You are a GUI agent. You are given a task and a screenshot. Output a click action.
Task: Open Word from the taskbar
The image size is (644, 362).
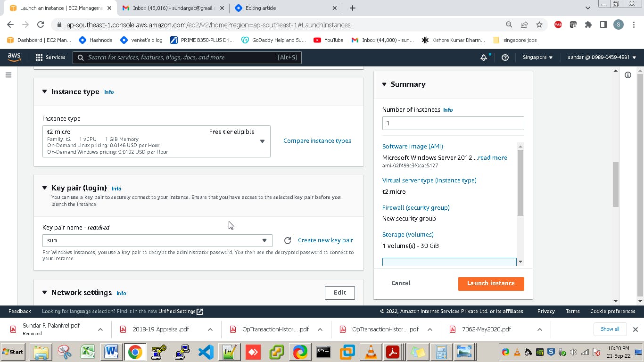point(111,352)
